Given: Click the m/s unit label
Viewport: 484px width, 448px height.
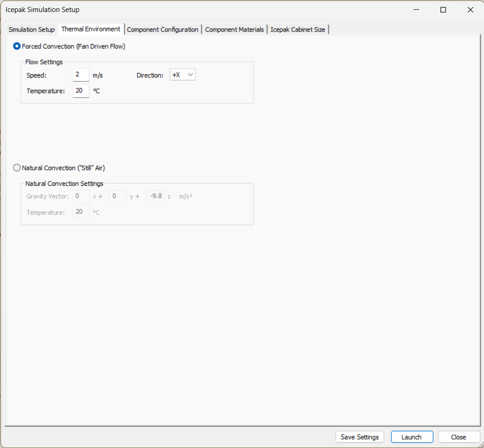Looking at the screenshot, I should pos(98,76).
